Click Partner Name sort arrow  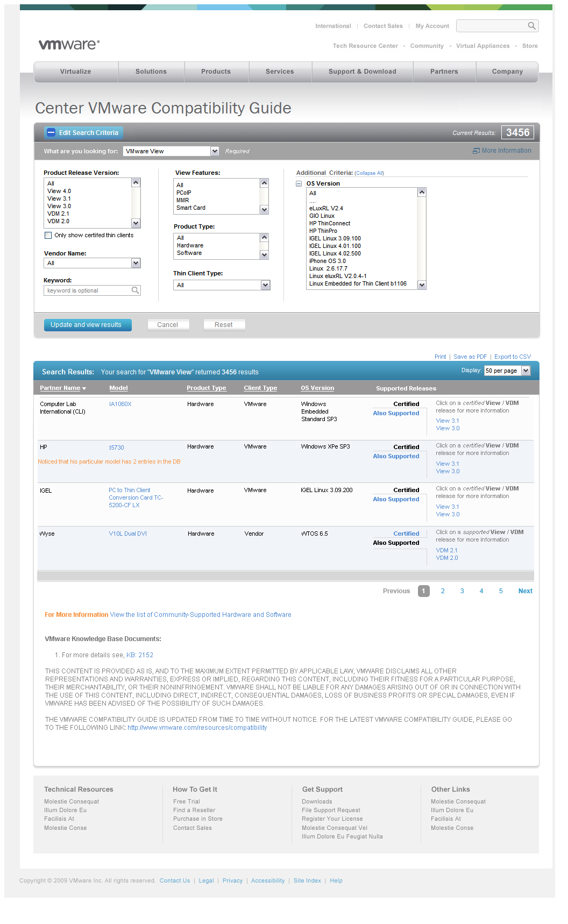[84, 388]
